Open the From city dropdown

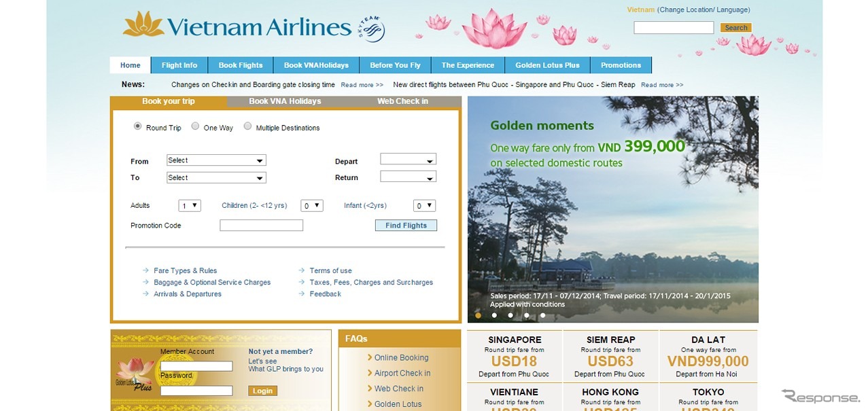point(216,160)
